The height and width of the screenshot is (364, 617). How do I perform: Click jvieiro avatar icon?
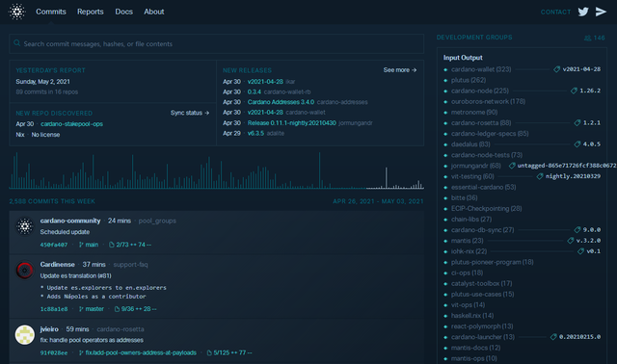(24, 335)
